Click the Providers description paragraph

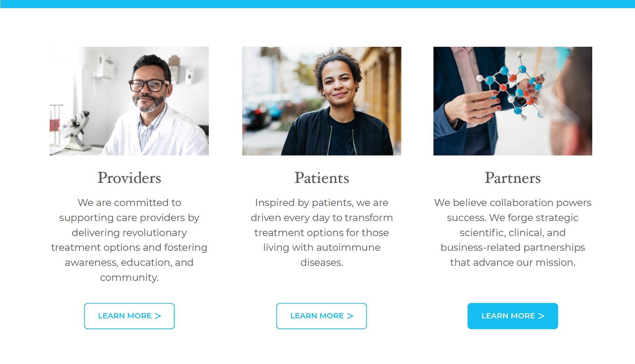(x=129, y=240)
